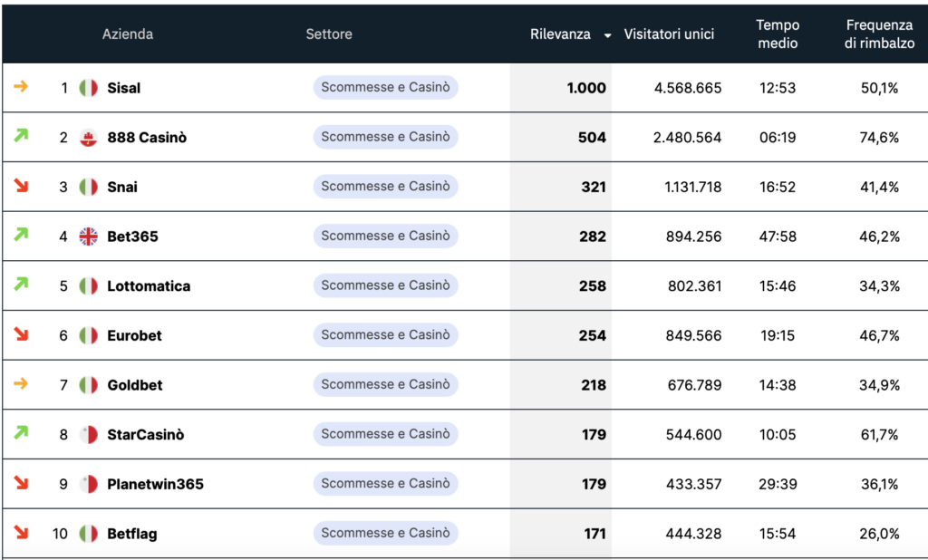928x560 pixels.
Task: Select bounce rate value 74,6%
Action: [x=879, y=138]
